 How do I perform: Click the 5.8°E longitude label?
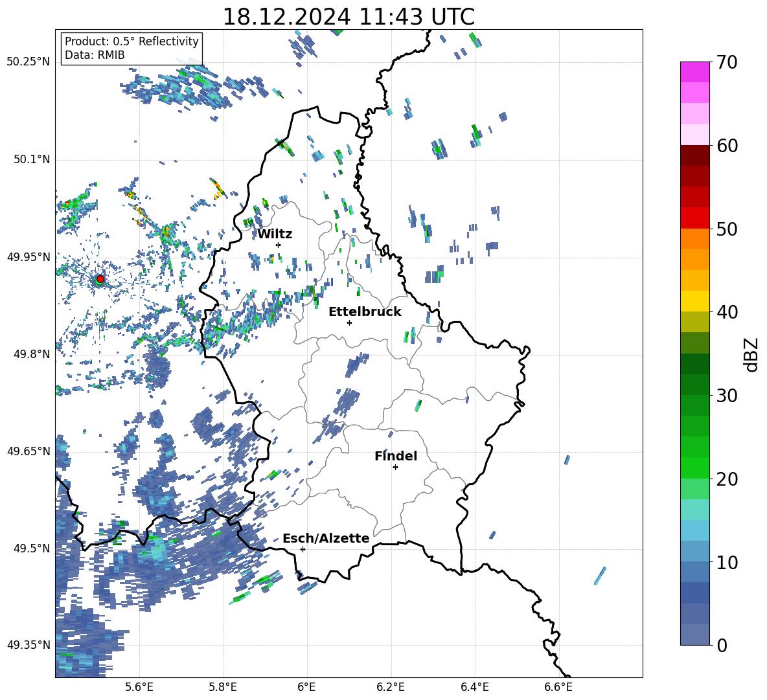pyautogui.click(x=223, y=687)
